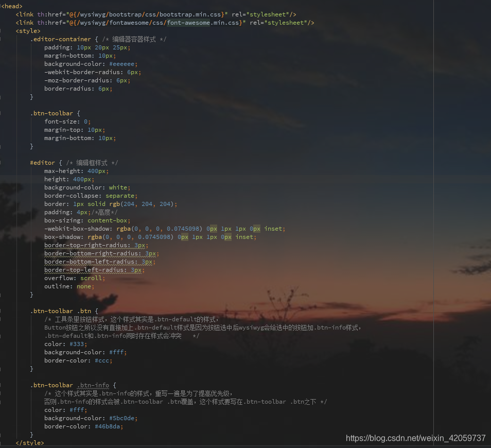Viewport: 491px width, 448px height.
Task: Click the overflow: scroll declaration
Action: [x=75, y=278]
